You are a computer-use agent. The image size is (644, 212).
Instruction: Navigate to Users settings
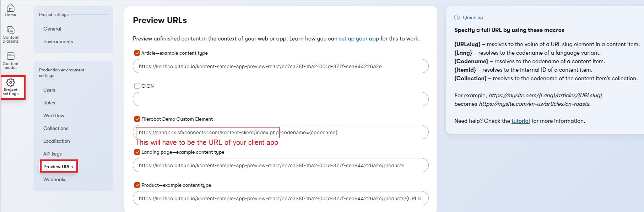49,90
